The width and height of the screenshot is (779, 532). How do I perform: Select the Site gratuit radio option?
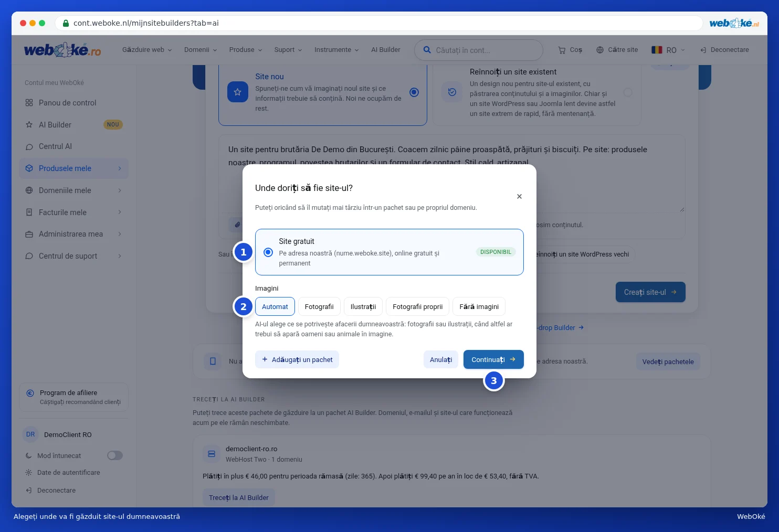tap(268, 252)
